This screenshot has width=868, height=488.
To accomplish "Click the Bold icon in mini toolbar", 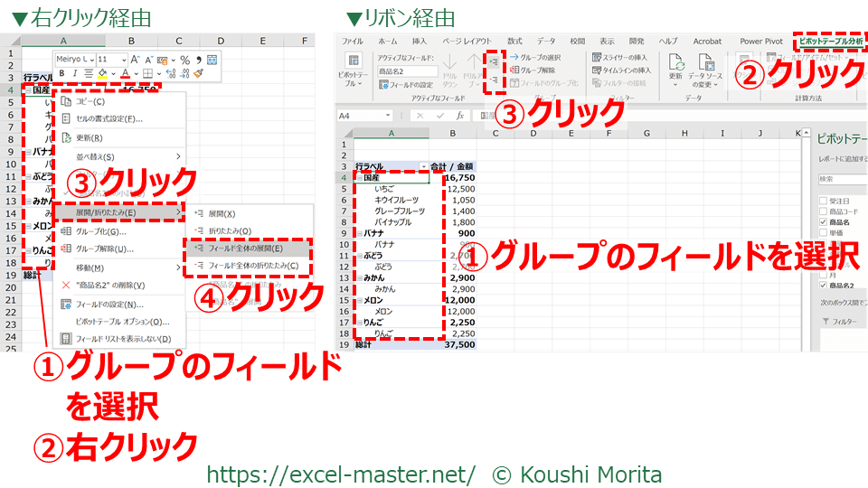I will pyautogui.click(x=61, y=74).
